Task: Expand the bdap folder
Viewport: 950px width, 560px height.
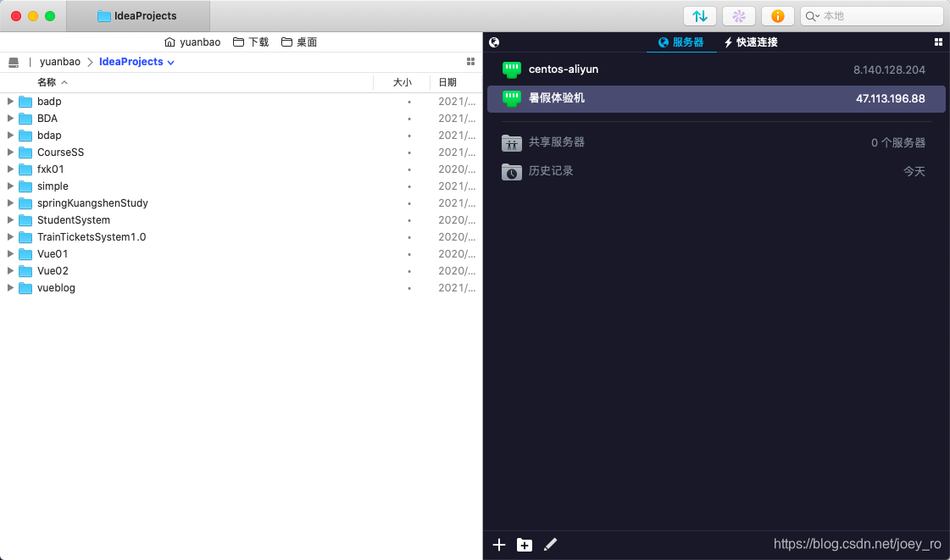Action: click(x=10, y=135)
